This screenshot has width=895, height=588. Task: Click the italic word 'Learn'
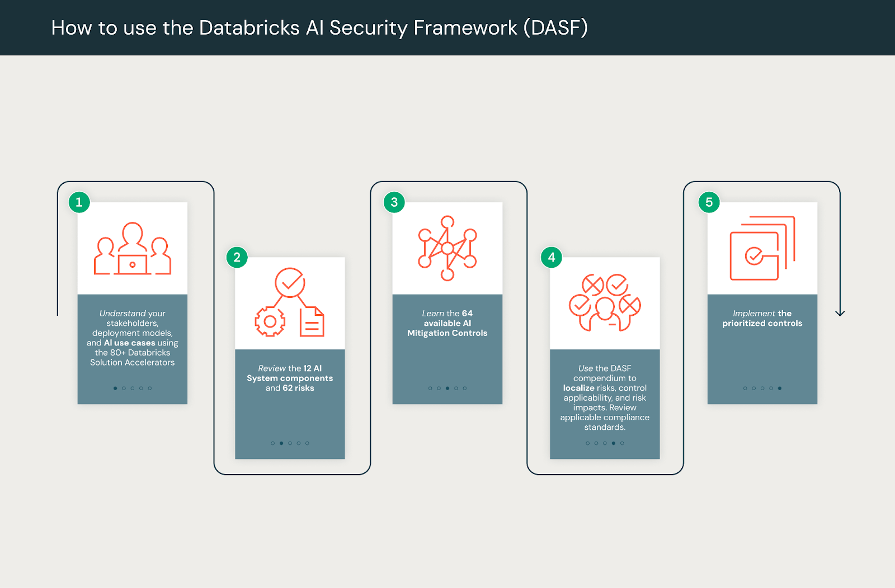pos(433,313)
